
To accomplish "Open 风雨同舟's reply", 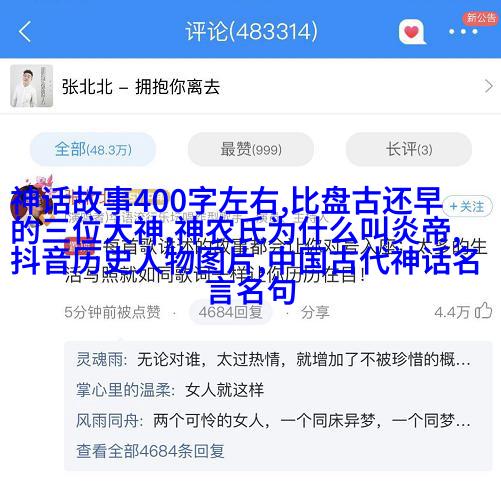I will point(273,421).
